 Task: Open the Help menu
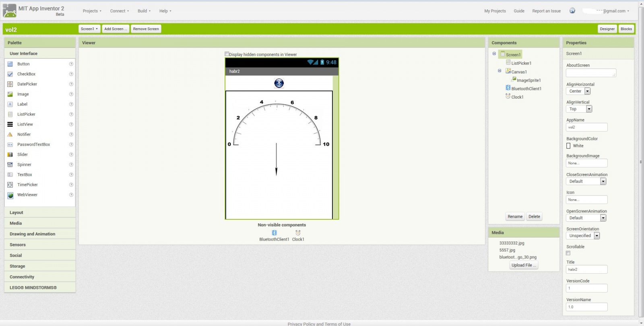tap(165, 11)
